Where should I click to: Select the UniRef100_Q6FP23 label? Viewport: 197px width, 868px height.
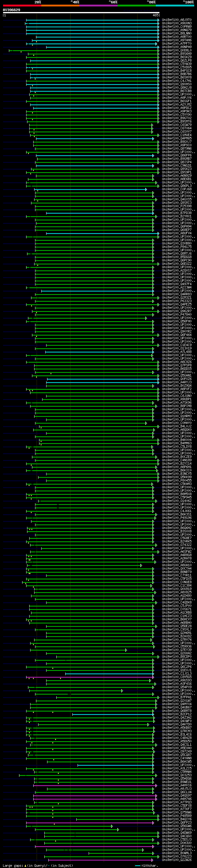(x=177, y=822)
